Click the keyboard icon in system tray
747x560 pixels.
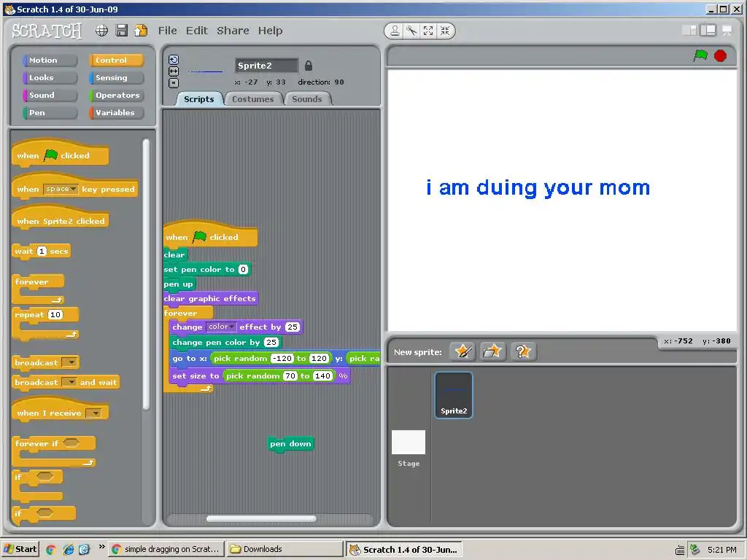(x=680, y=550)
